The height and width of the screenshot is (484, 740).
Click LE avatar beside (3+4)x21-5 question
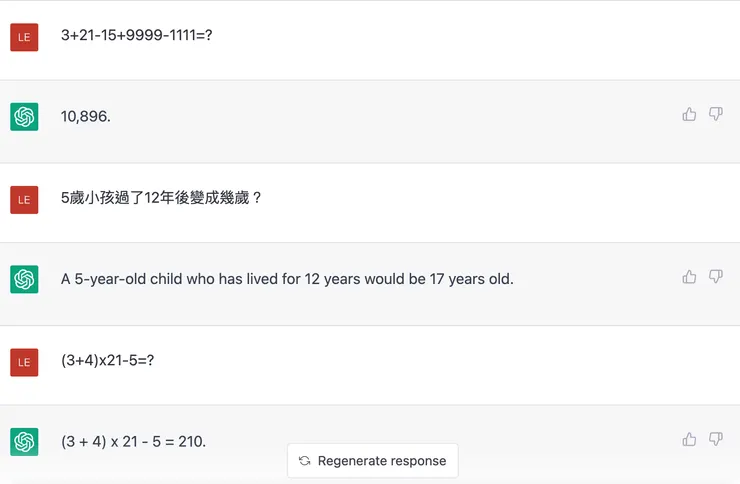point(24,361)
